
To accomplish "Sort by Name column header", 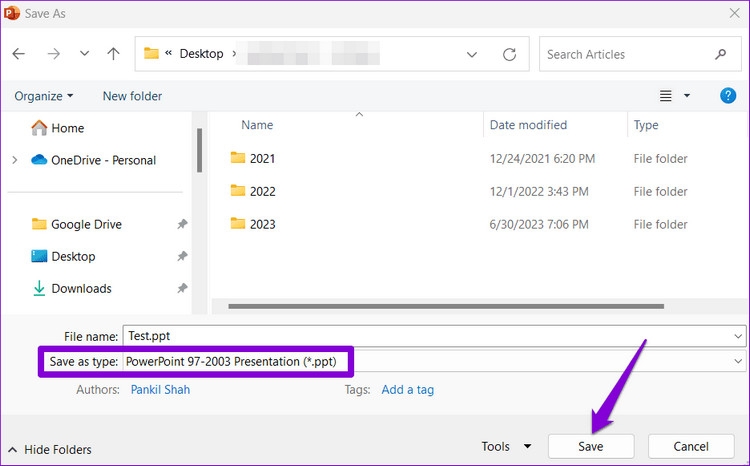I will (x=257, y=125).
